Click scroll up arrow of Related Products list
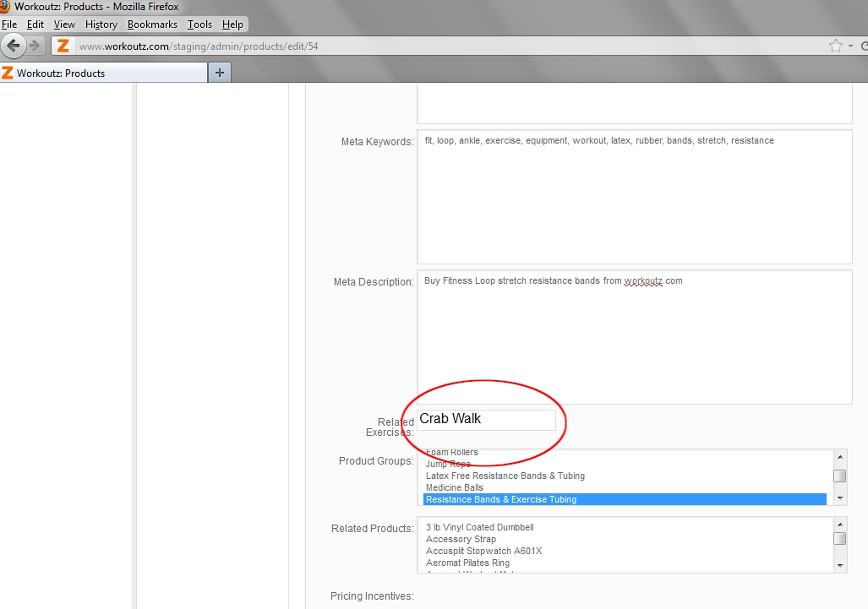868x609 pixels. tap(840, 525)
